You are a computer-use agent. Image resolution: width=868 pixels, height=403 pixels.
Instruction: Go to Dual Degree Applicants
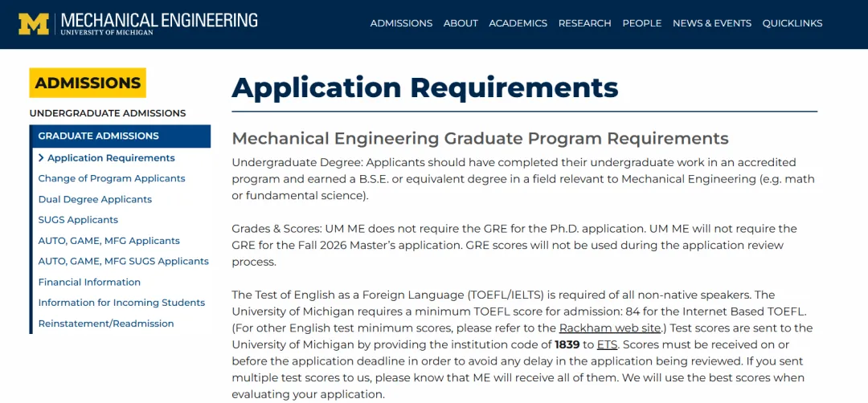(95, 200)
